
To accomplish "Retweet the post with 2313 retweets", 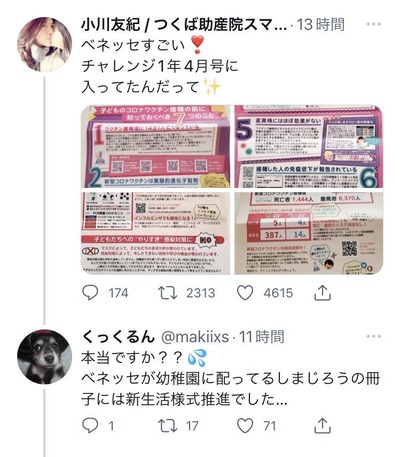I will (167, 293).
